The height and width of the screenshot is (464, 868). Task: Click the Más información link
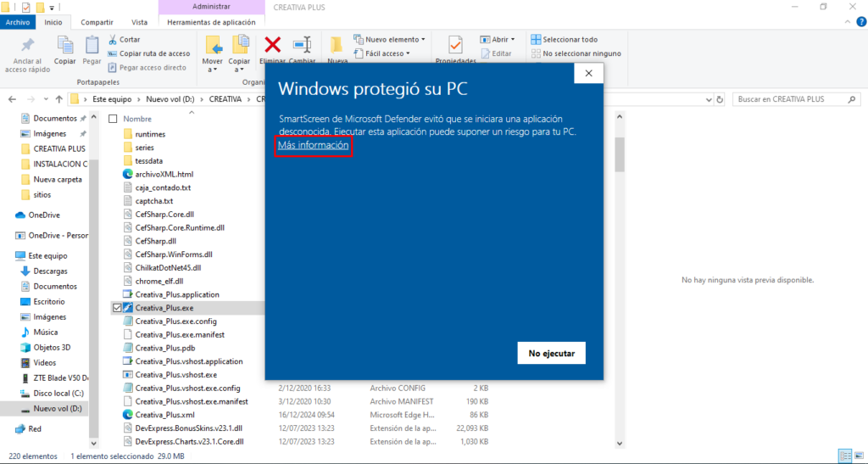314,145
